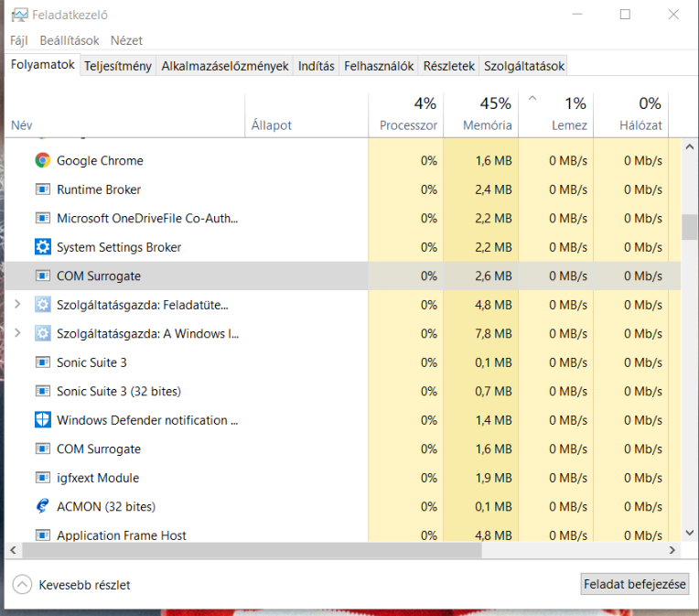The height and width of the screenshot is (616, 699).
Task: Select the Microsoft OneDriveFile Co-Auth... name
Action: point(147,218)
